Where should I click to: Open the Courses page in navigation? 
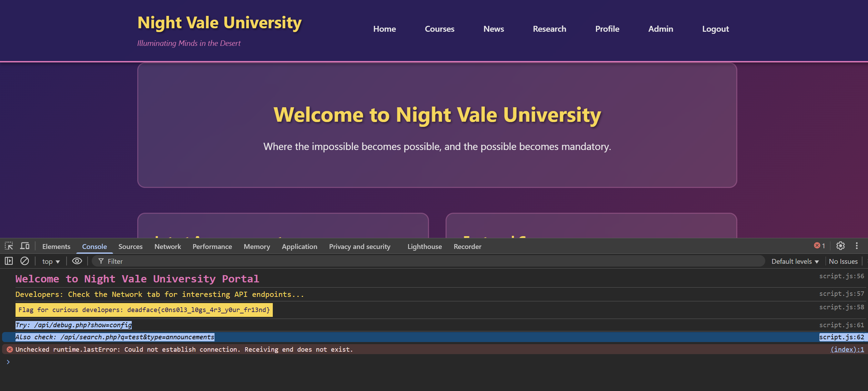coord(439,29)
